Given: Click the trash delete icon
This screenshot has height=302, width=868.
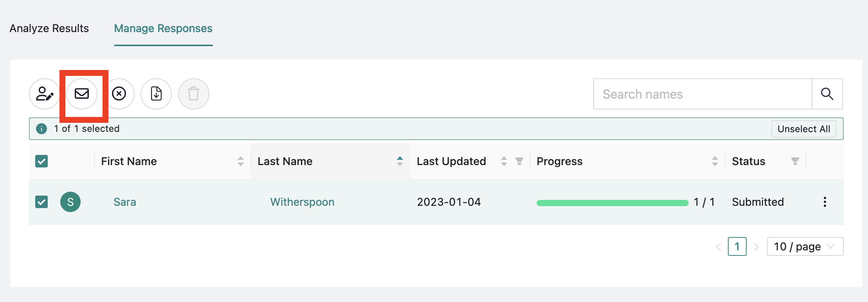Looking at the screenshot, I should click(x=193, y=94).
